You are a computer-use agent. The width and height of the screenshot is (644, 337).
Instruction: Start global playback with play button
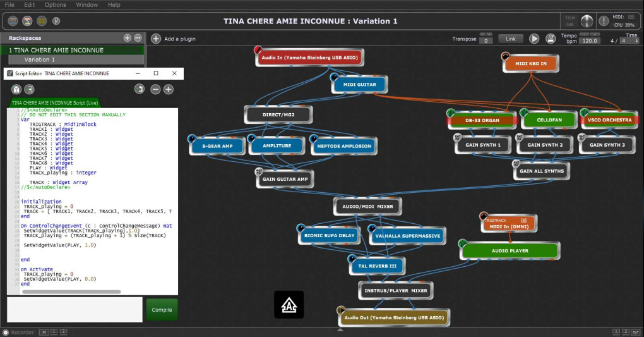(x=534, y=39)
